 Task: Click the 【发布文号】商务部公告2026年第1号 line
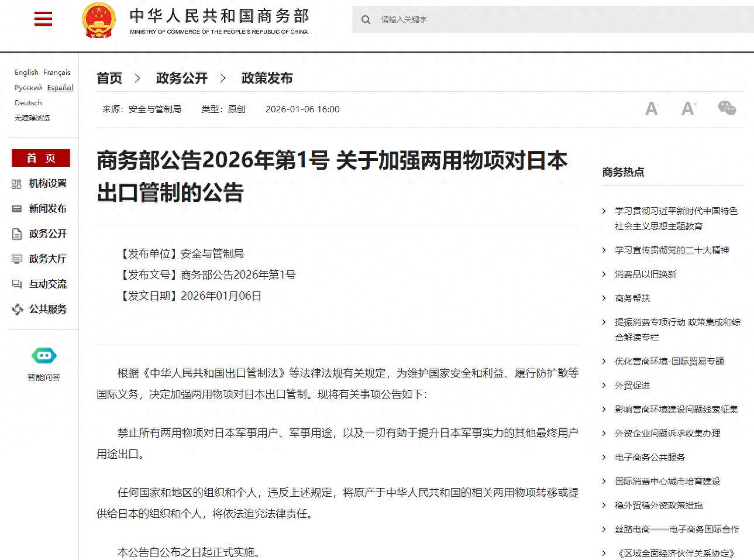[207, 275]
